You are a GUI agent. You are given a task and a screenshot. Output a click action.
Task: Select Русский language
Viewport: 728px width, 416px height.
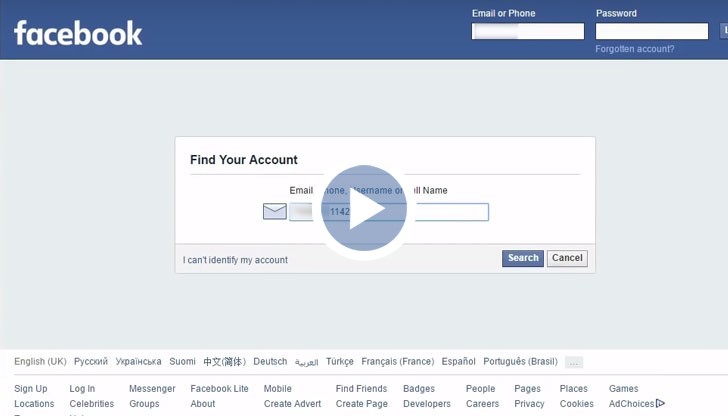(91, 361)
